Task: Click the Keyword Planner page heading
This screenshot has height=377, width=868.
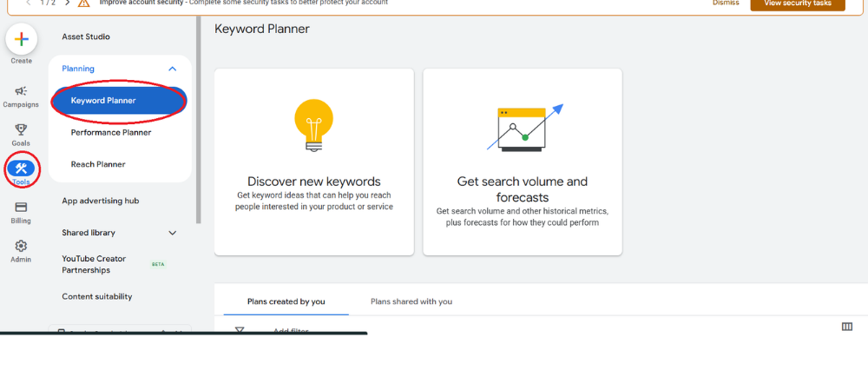Action: (x=262, y=29)
